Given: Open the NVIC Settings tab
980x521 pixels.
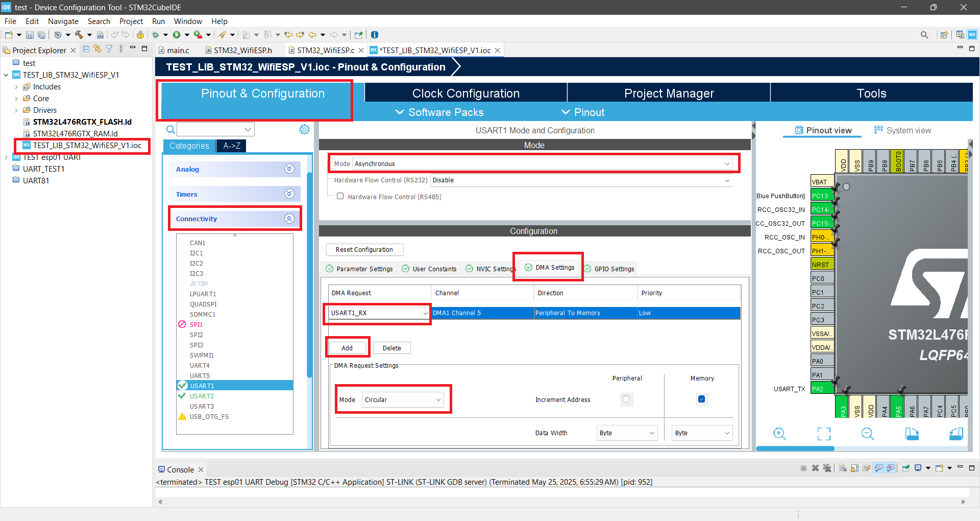Looking at the screenshot, I should [490, 269].
